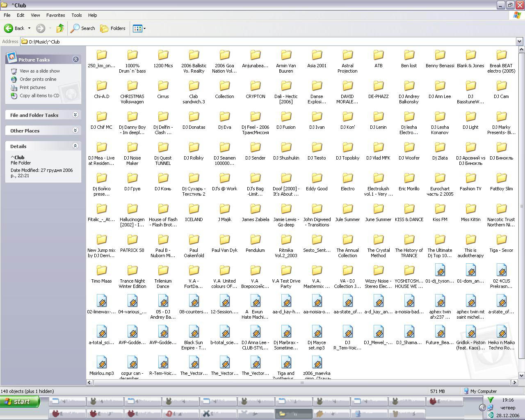Image resolution: width=525 pixels, height=420 pixels.
Task: Open the Back history dropdown arrow
Action: tap(29, 28)
